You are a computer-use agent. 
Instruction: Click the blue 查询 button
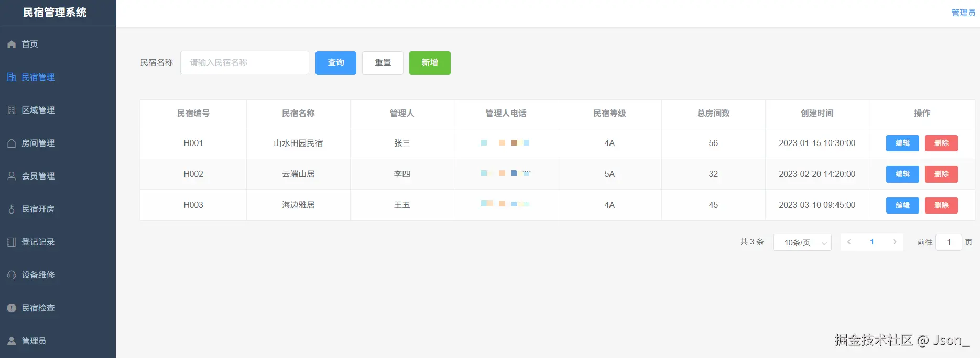(x=336, y=63)
